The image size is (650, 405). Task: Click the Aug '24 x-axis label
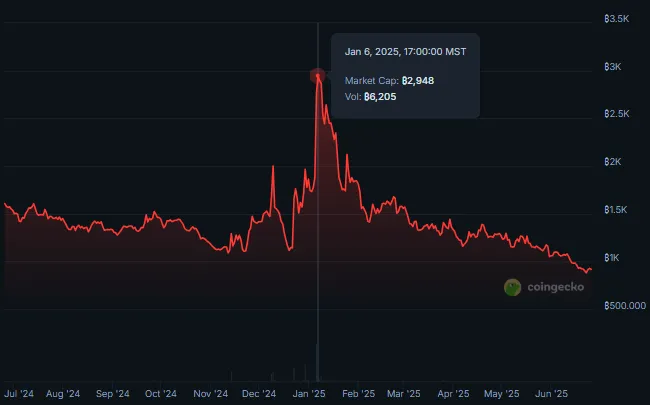63,393
